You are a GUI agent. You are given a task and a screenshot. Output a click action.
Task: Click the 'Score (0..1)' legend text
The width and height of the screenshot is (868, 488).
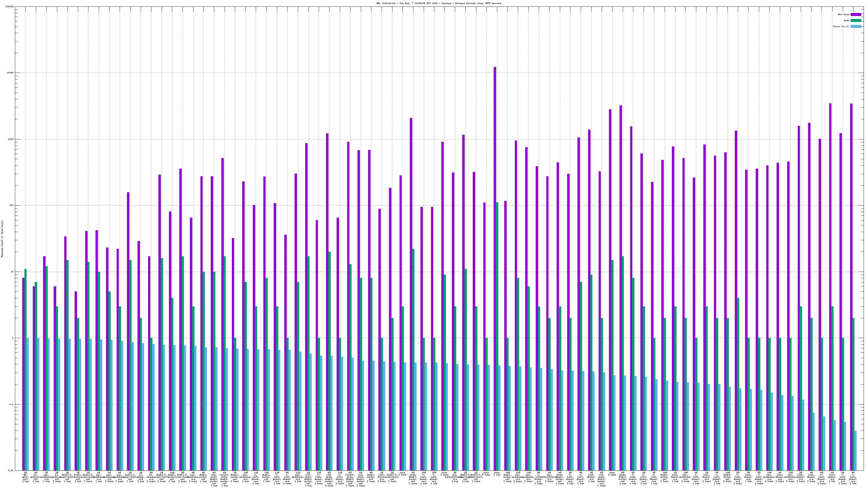pos(841,26)
